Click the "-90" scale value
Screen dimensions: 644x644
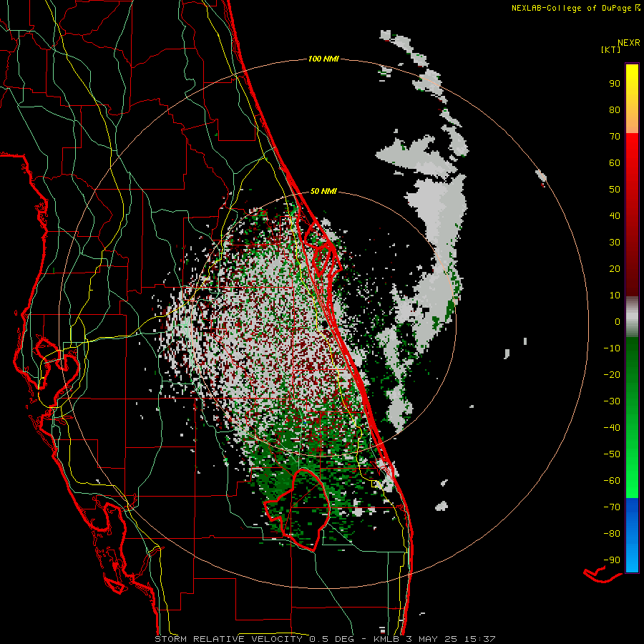point(612,560)
